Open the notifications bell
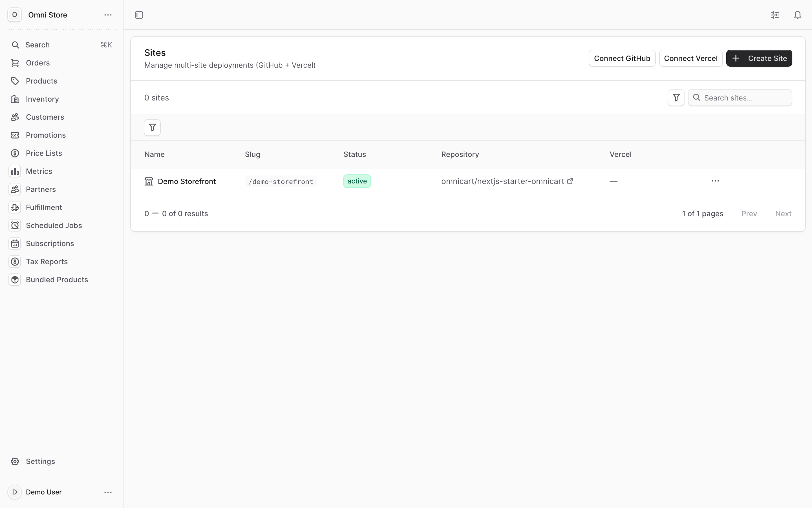The height and width of the screenshot is (508, 812). click(798, 15)
